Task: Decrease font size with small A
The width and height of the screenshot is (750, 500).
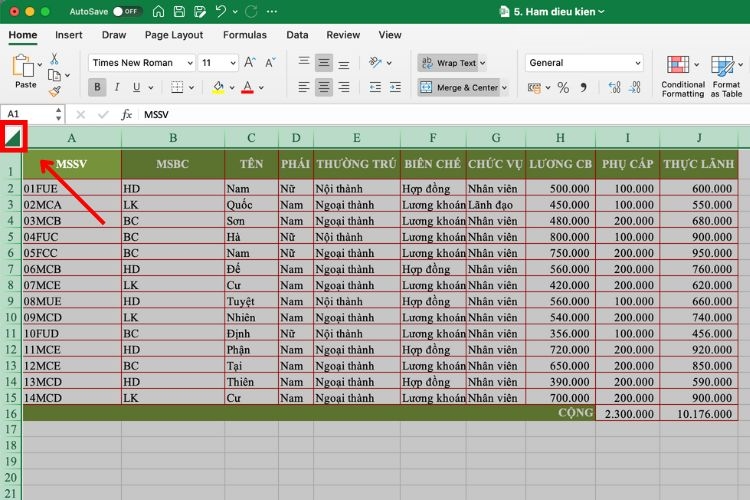Action: [x=270, y=63]
